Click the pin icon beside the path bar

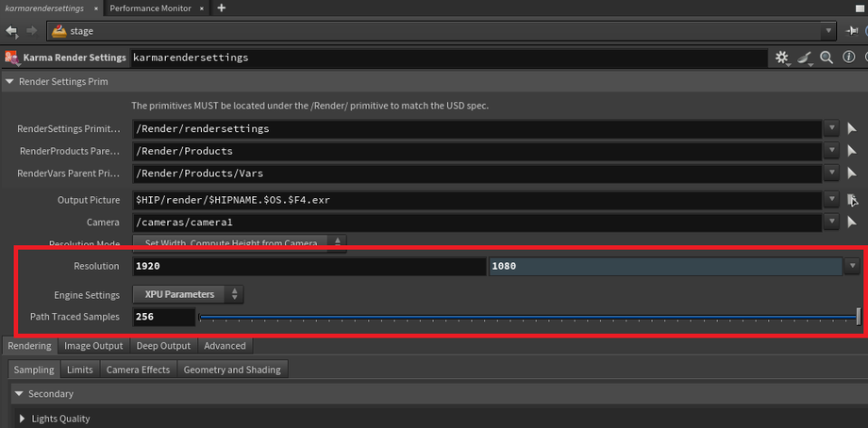click(852, 30)
